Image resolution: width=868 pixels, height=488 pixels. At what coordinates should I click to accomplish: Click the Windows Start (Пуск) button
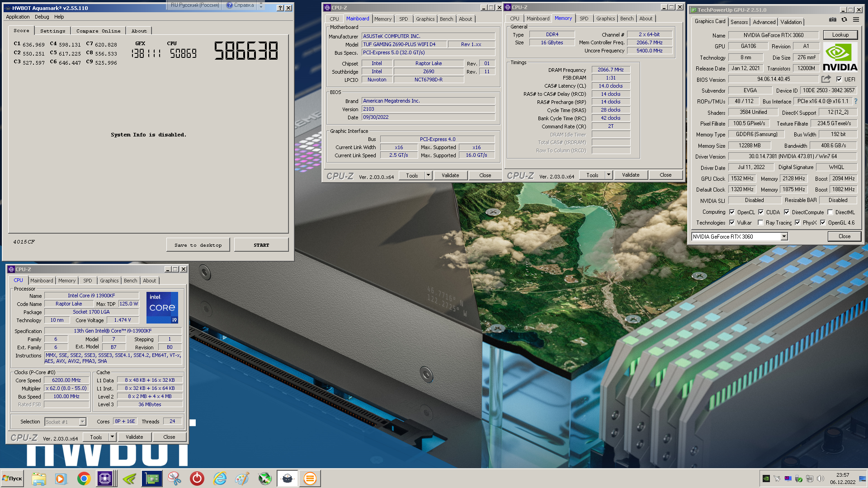tap(13, 479)
